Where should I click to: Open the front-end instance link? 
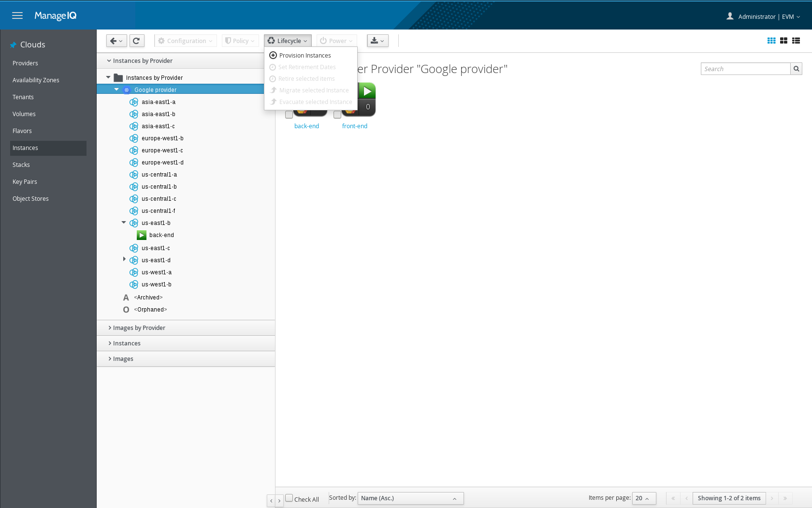(x=354, y=126)
